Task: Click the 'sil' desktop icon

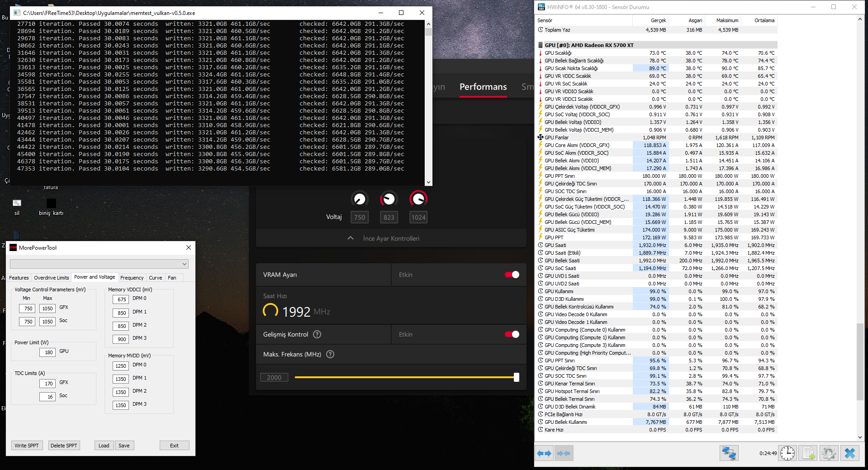Action: point(17,207)
